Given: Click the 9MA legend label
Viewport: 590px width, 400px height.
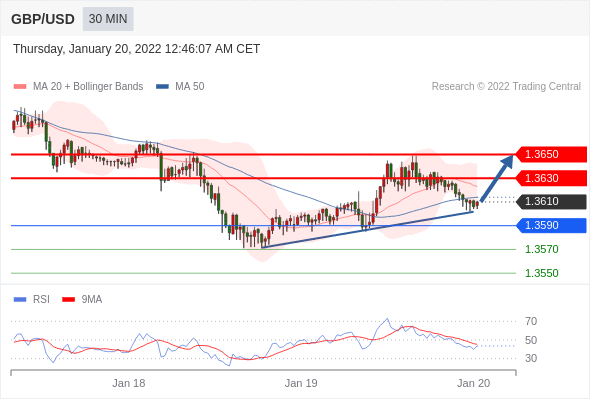Looking at the screenshot, I should 92,300.
